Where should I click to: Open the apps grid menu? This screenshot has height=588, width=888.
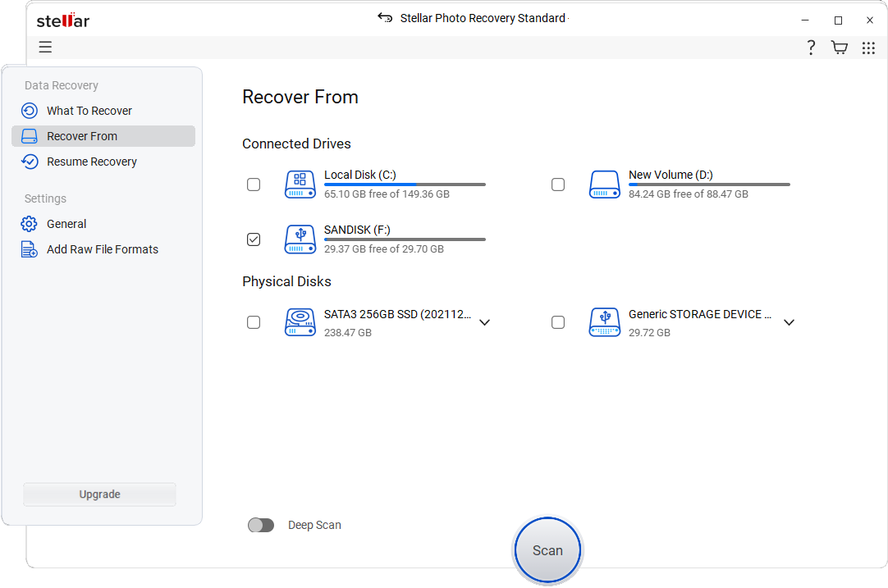[x=868, y=48]
